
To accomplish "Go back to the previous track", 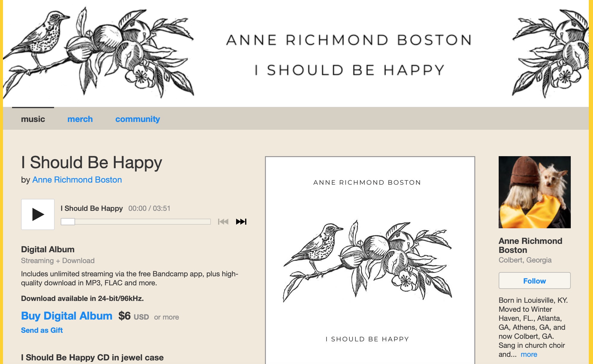I will [223, 222].
